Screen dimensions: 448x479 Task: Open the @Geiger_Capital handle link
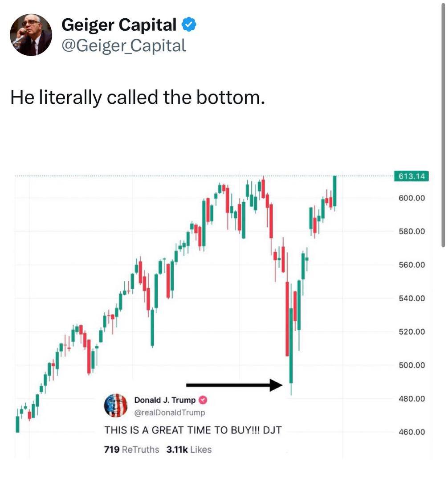pos(124,46)
